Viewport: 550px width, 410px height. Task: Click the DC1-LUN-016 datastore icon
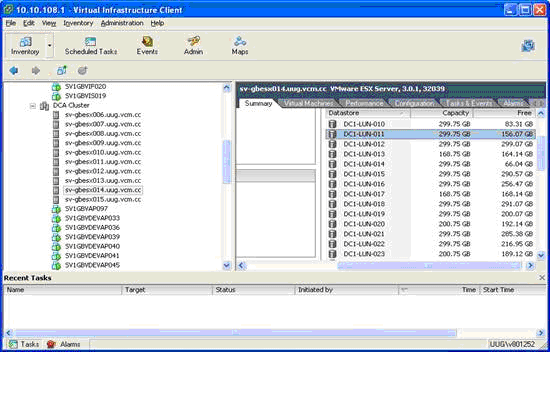332,184
